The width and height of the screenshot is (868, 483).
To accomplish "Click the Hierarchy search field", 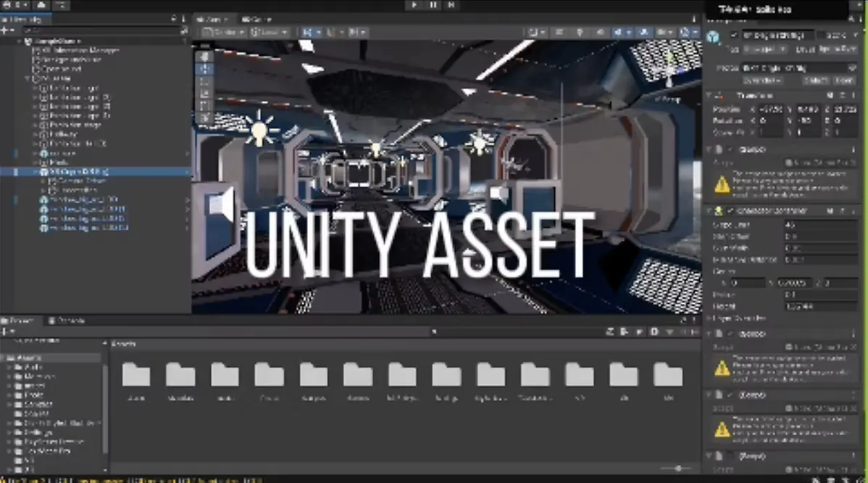I will [x=101, y=30].
